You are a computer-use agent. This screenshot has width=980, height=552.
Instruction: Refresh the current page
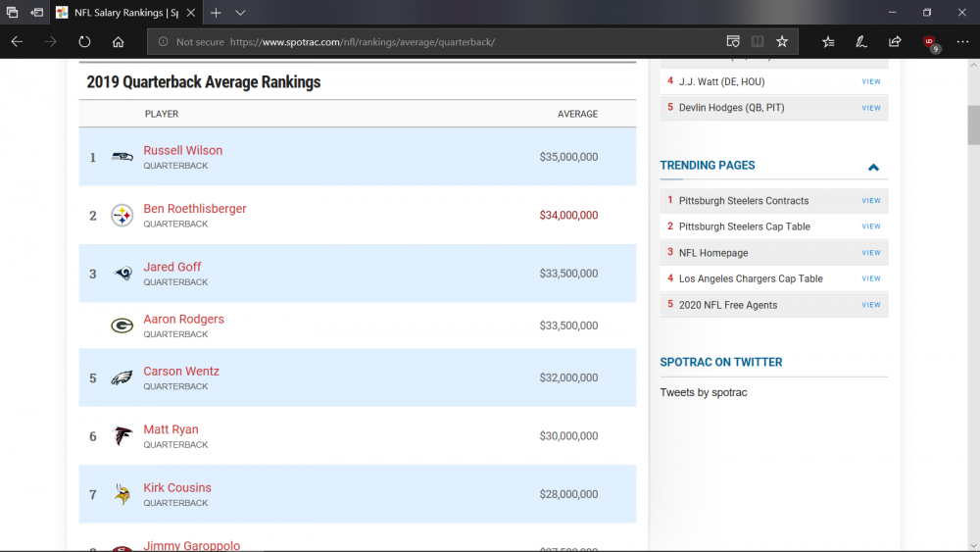click(x=84, y=42)
